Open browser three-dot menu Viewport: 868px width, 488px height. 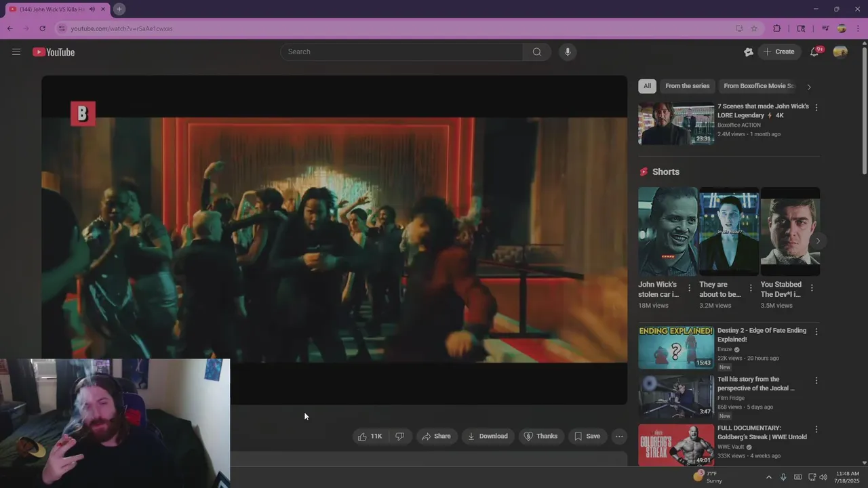pos(858,28)
